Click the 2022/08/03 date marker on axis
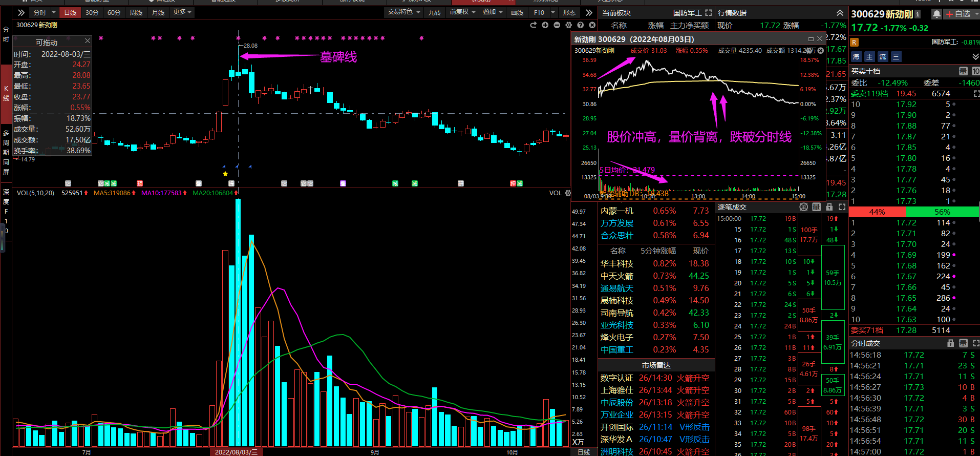Image resolution: width=980 pixels, height=456 pixels. click(236, 452)
